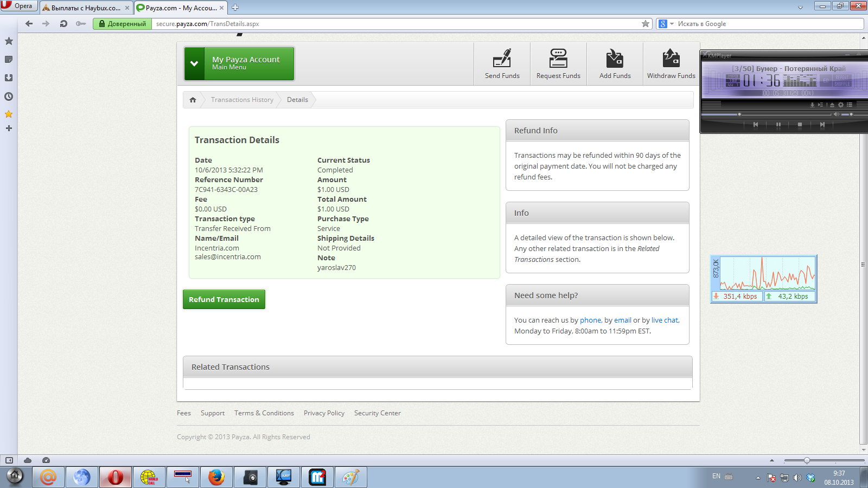Open a new tab with plus button

pyautogui.click(x=235, y=8)
